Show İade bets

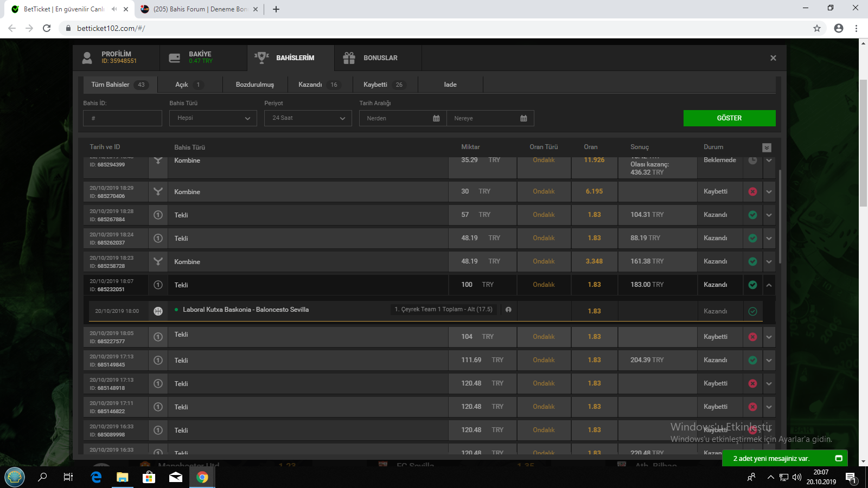[x=450, y=85]
